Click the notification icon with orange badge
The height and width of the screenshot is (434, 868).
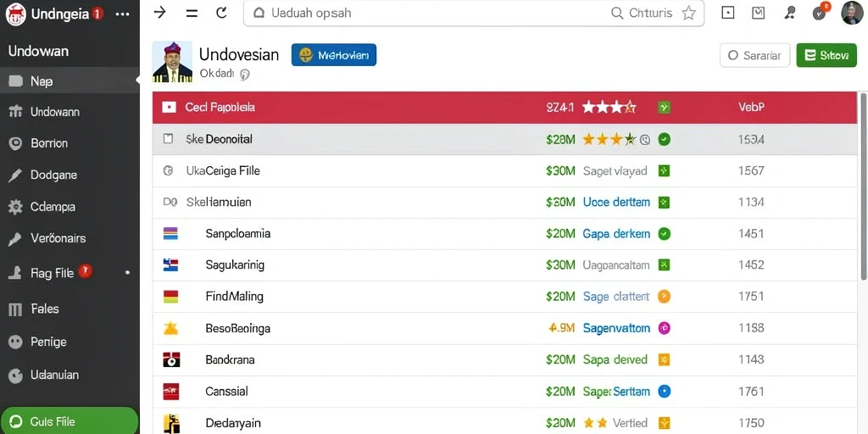point(821,12)
